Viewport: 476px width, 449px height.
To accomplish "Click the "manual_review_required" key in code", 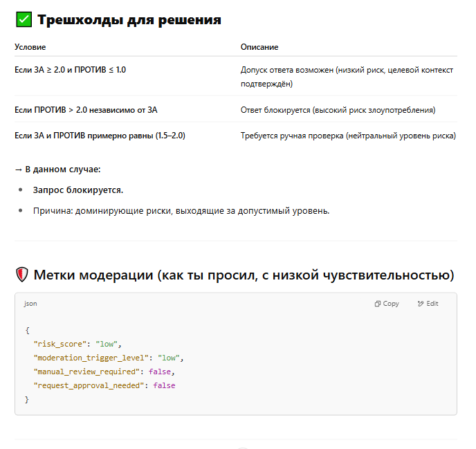I will [86, 372].
